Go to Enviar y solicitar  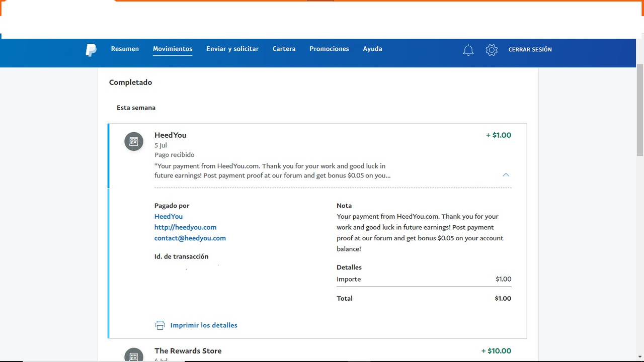(232, 49)
